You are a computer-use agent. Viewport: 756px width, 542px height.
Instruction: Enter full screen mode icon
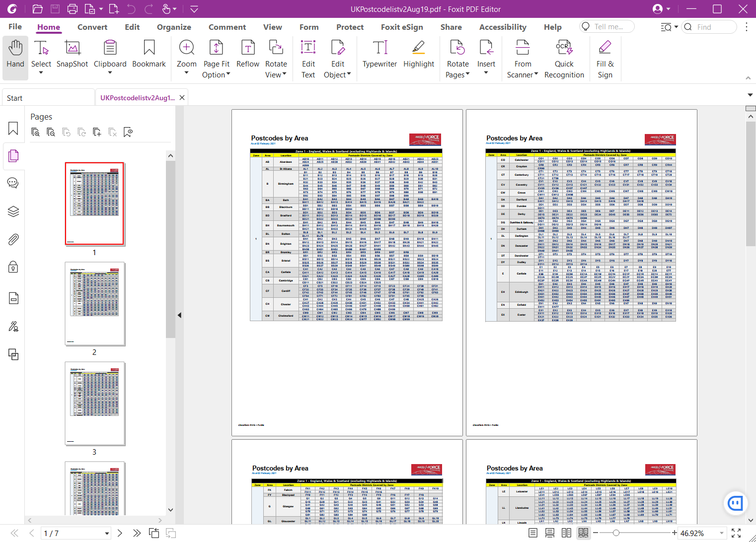[x=736, y=533]
